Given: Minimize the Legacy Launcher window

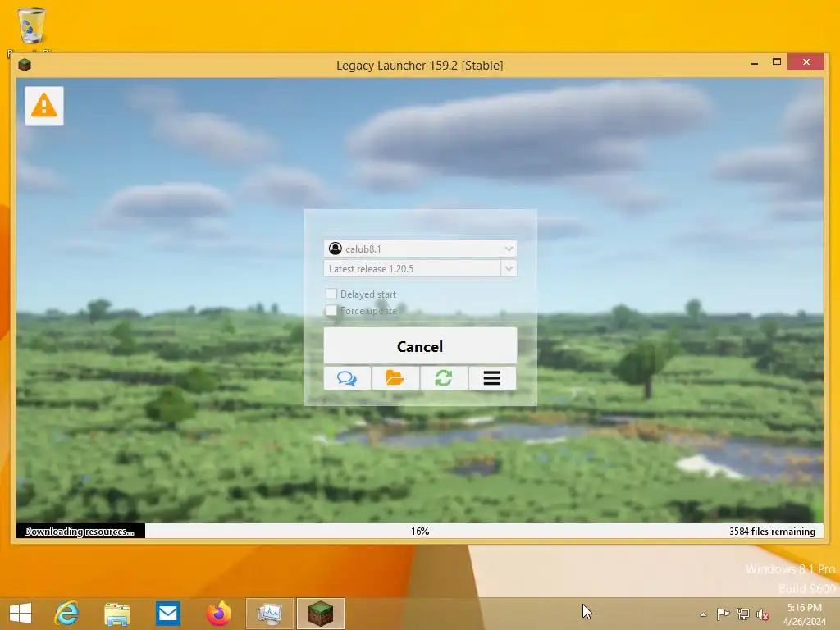Looking at the screenshot, I should click(x=755, y=63).
